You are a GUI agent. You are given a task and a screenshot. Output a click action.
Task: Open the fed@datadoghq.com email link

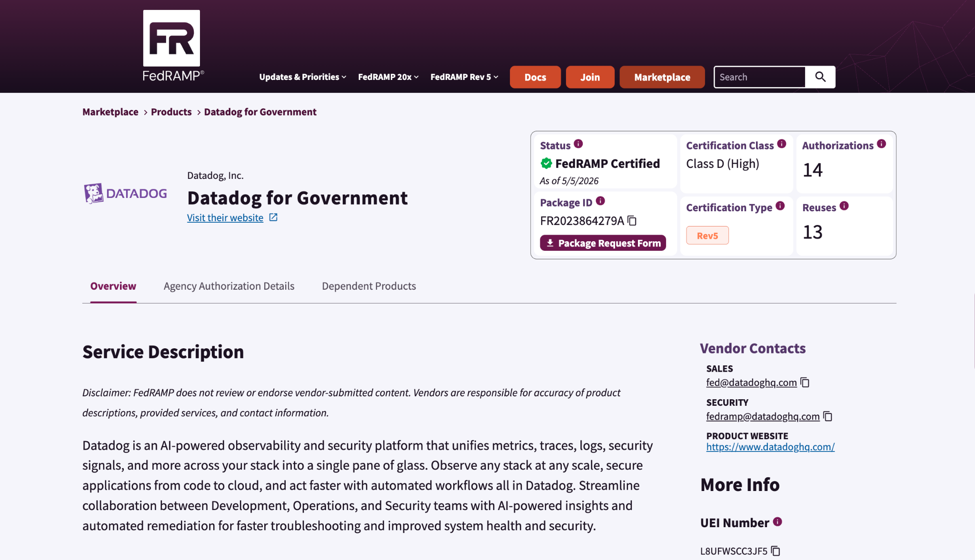coord(751,383)
